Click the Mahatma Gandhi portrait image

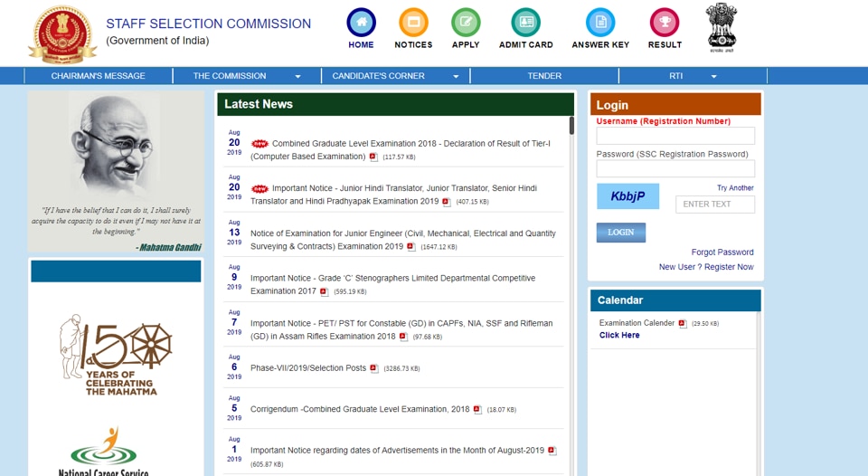click(x=115, y=147)
